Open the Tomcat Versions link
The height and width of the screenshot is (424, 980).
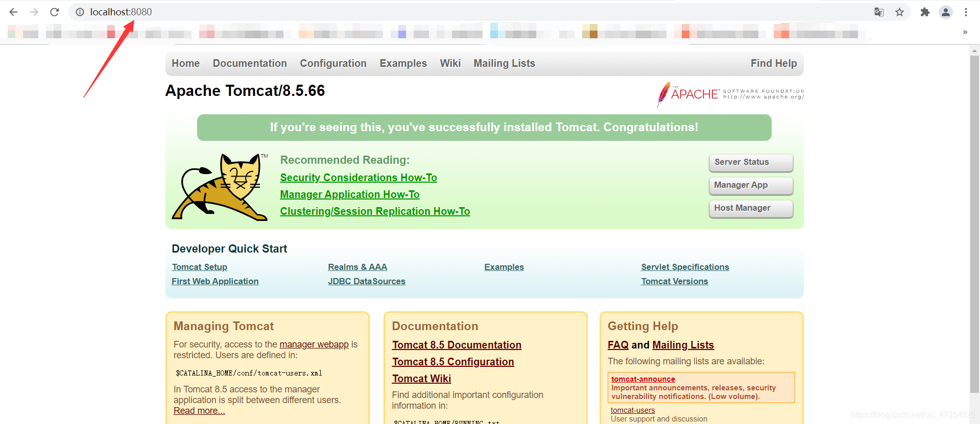675,281
